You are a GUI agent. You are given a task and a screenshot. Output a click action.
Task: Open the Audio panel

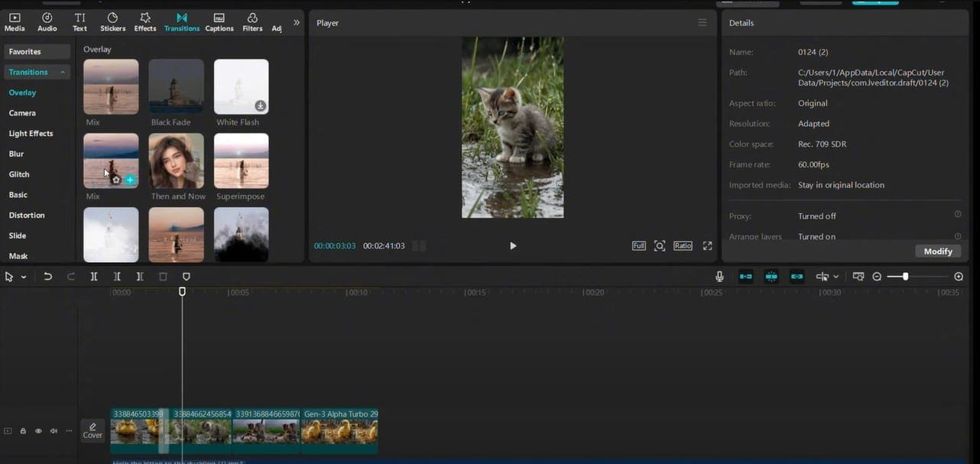[x=47, y=22]
